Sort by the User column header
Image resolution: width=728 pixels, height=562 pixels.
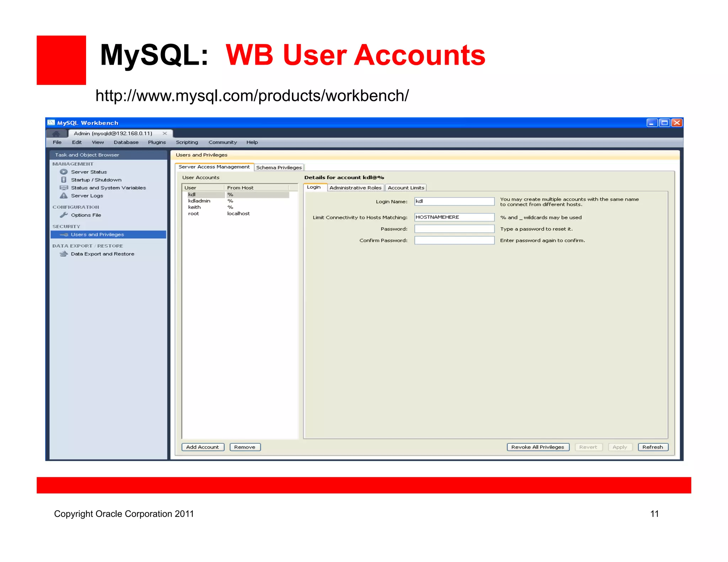203,188
